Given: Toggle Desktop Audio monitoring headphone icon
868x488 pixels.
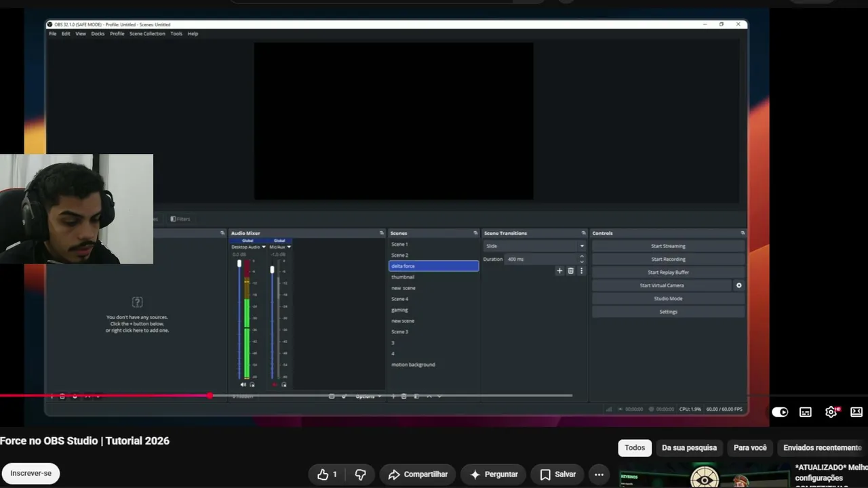Looking at the screenshot, I should (x=252, y=384).
